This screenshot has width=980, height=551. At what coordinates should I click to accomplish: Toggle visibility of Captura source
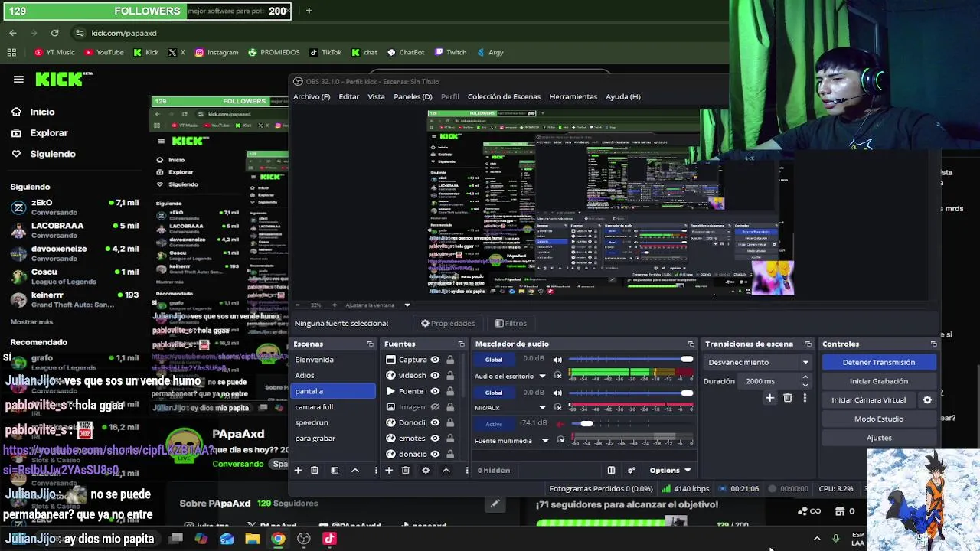tap(435, 360)
